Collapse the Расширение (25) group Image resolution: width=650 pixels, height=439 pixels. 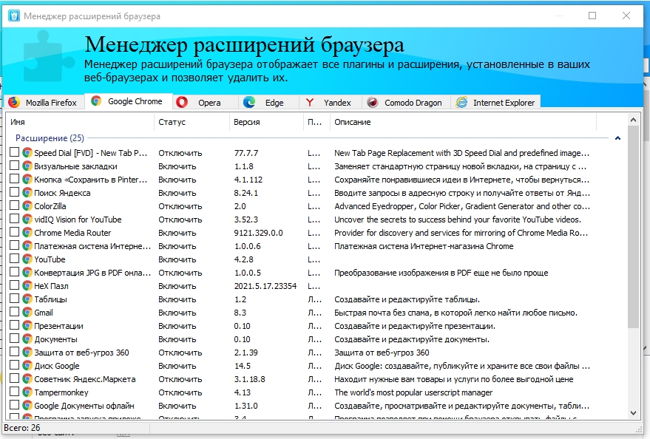coord(618,138)
